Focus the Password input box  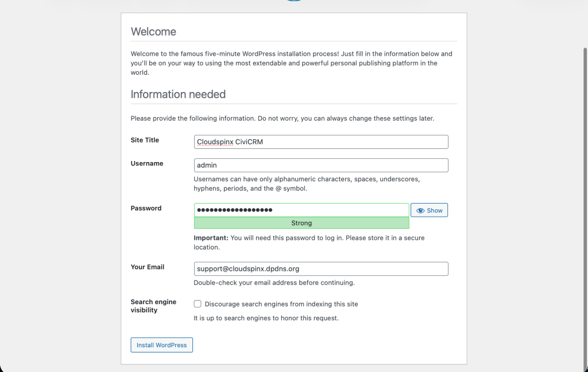pyautogui.click(x=301, y=210)
